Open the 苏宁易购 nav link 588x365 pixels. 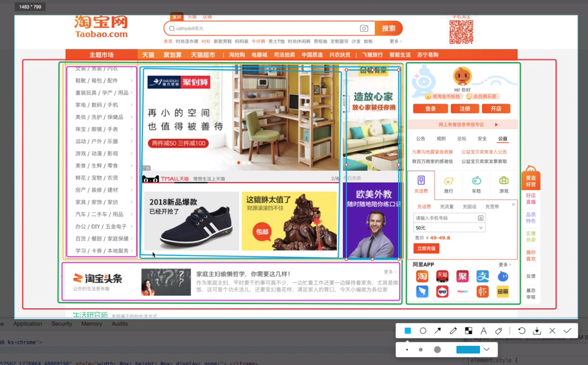pos(428,55)
